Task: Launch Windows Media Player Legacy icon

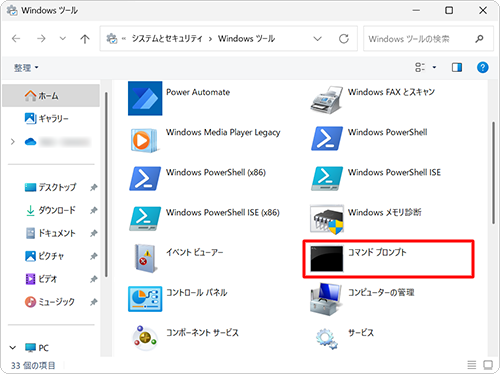Action: (x=144, y=140)
